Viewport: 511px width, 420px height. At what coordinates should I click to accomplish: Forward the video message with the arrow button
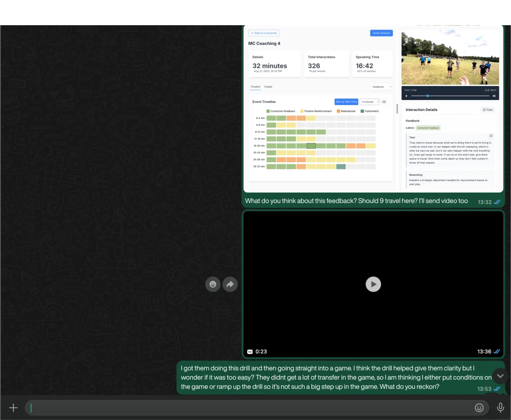(230, 284)
